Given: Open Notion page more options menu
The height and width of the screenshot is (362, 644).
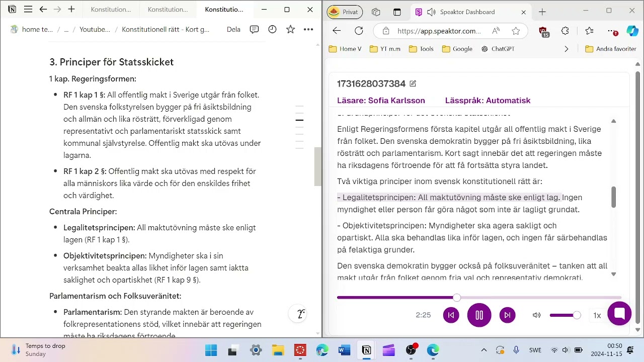Looking at the screenshot, I should coord(308,30).
